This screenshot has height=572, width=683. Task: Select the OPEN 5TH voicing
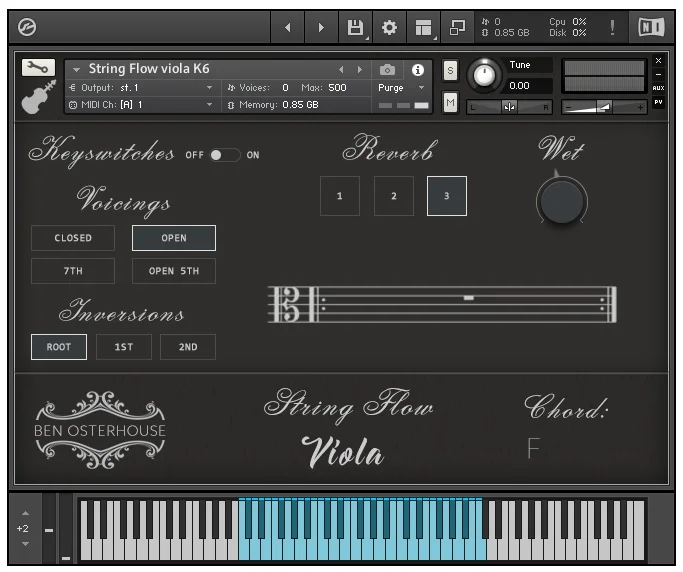point(174,271)
